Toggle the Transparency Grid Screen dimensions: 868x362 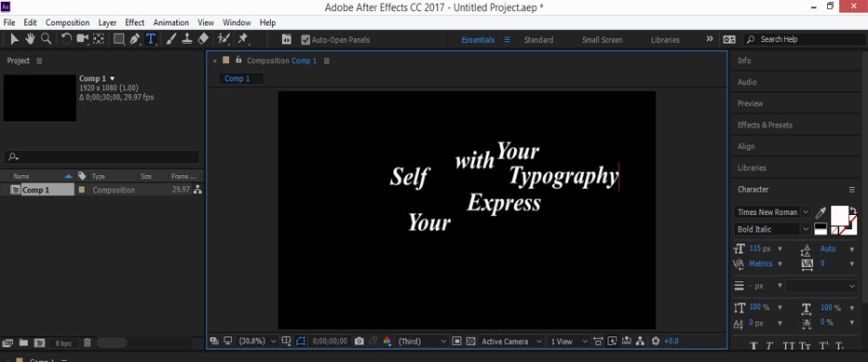pos(471,342)
